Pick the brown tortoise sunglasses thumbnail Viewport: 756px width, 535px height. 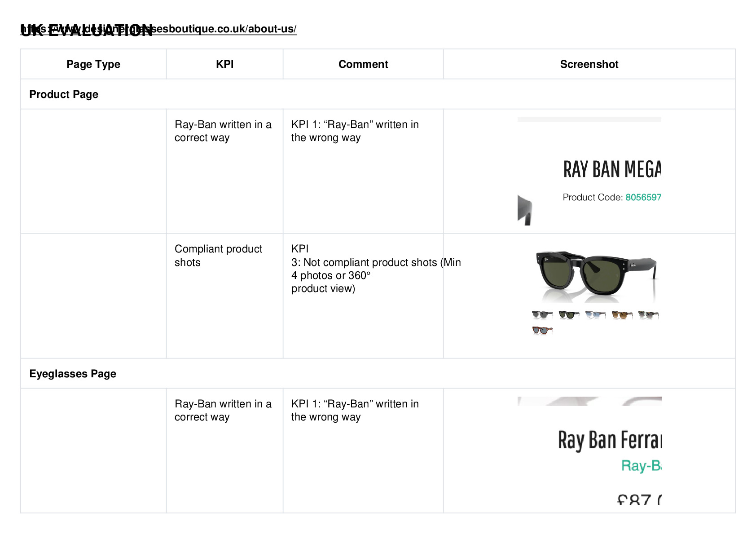coord(622,314)
